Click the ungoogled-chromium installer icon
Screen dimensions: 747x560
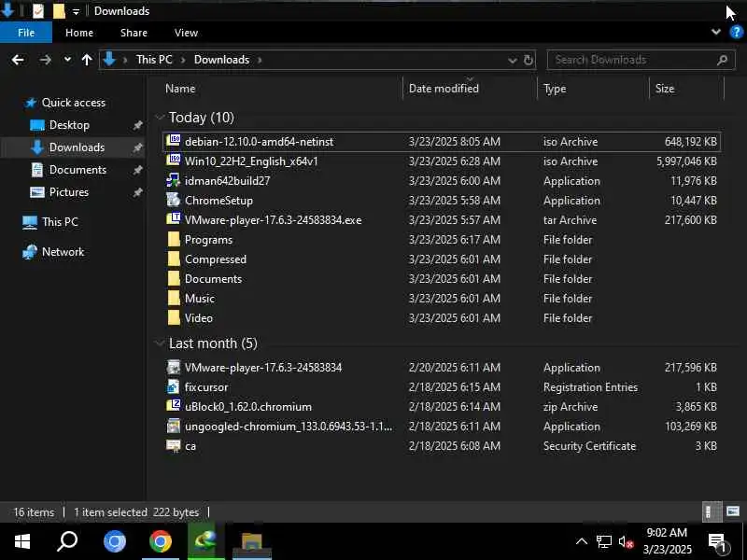(x=174, y=426)
